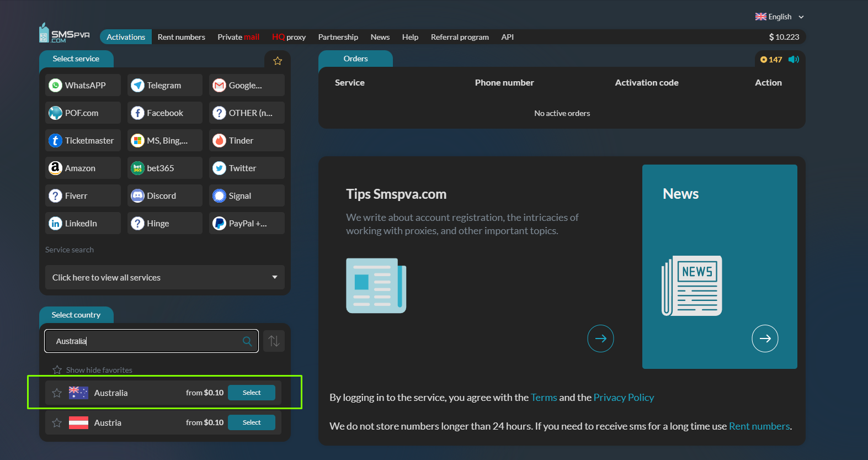Click the Service search label
This screenshot has width=868, height=460.
[70, 250]
